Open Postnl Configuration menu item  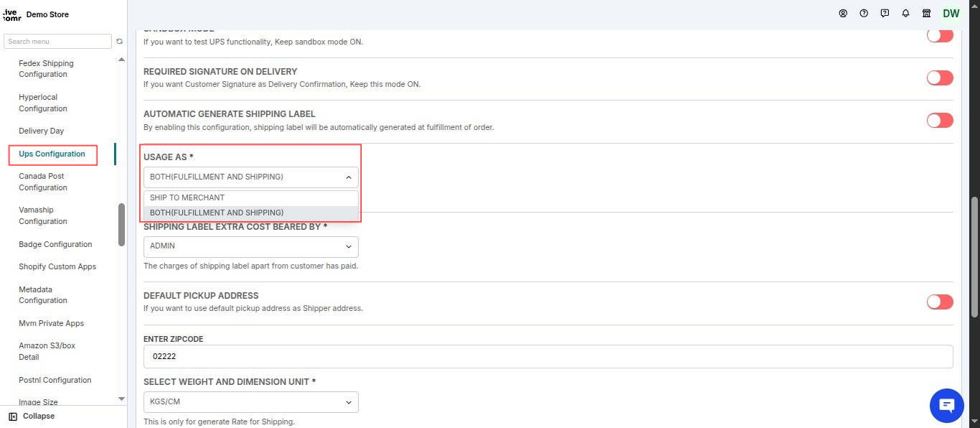55,380
